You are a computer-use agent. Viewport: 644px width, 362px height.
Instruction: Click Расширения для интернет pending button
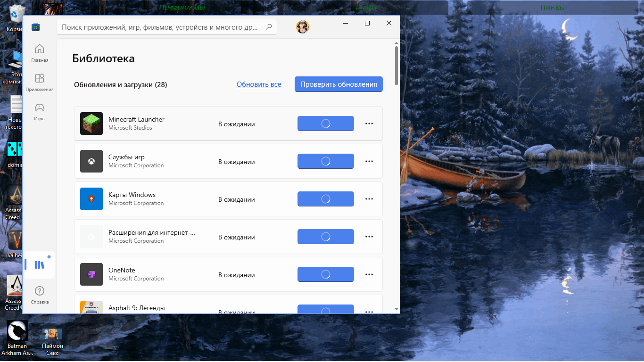tap(326, 237)
